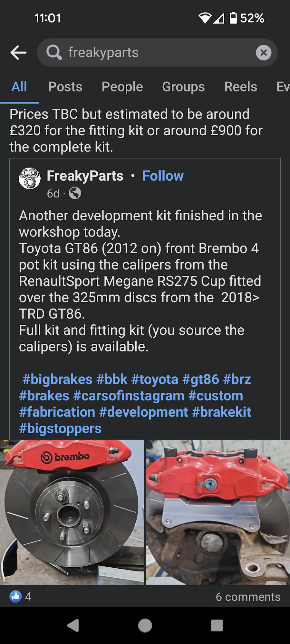The width and height of the screenshot is (290, 644).
Task: Click the public globe icon next to 6d
Action: (x=74, y=194)
